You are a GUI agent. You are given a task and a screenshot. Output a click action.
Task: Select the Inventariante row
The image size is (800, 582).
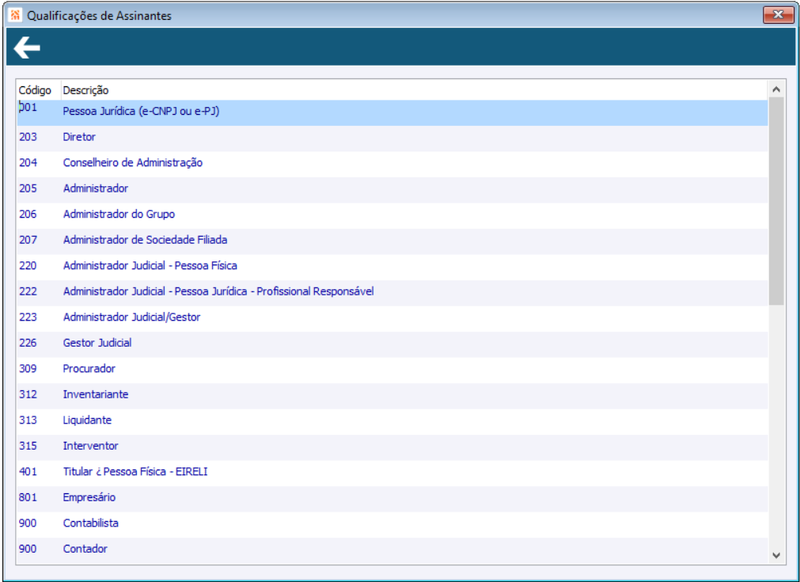click(392, 396)
